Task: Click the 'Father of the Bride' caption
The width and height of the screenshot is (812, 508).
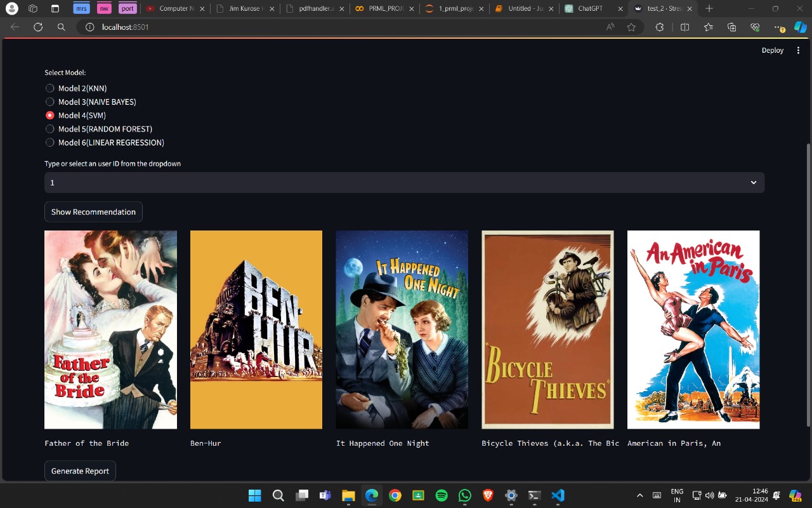Action: (x=86, y=443)
